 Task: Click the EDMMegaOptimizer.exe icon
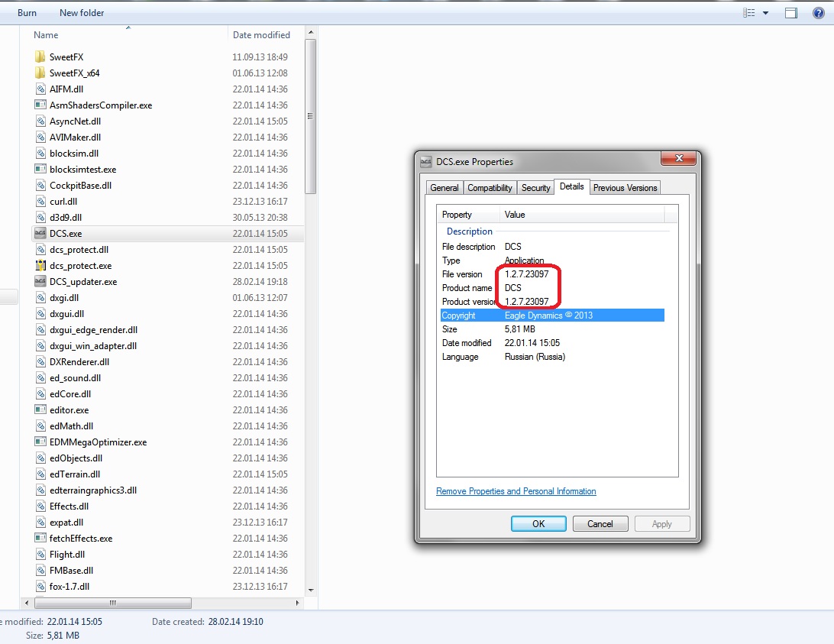click(40, 442)
